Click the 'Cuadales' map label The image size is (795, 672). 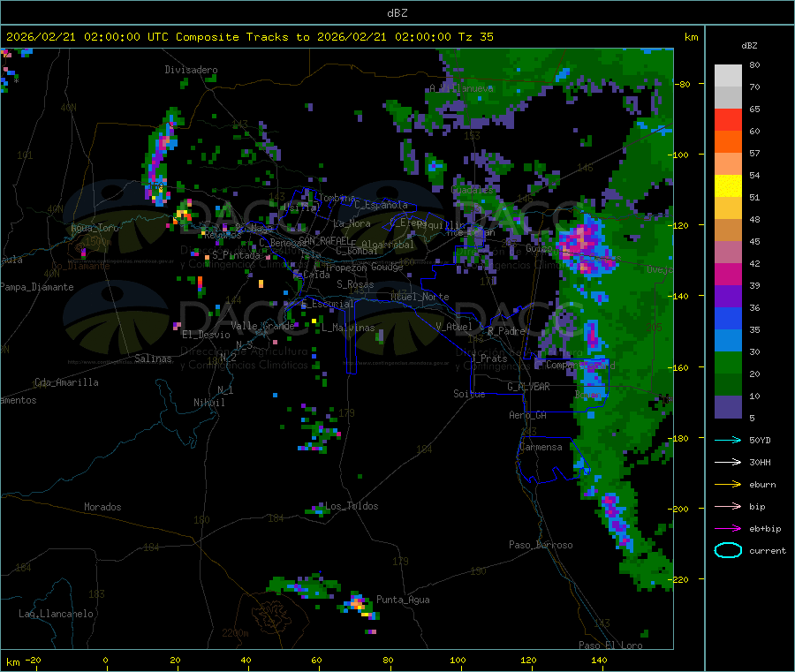point(472,190)
